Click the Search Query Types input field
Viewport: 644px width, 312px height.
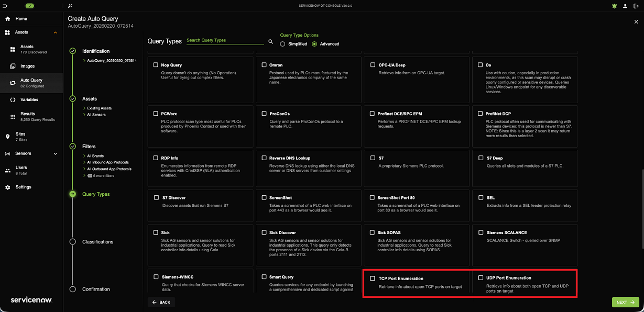225,40
